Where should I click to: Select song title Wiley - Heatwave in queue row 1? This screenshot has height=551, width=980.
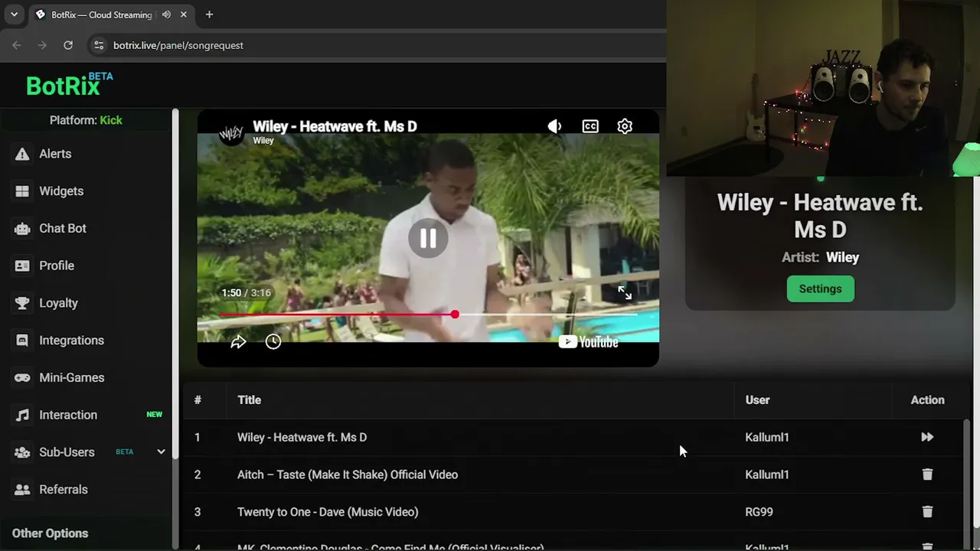click(x=302, y=437)
